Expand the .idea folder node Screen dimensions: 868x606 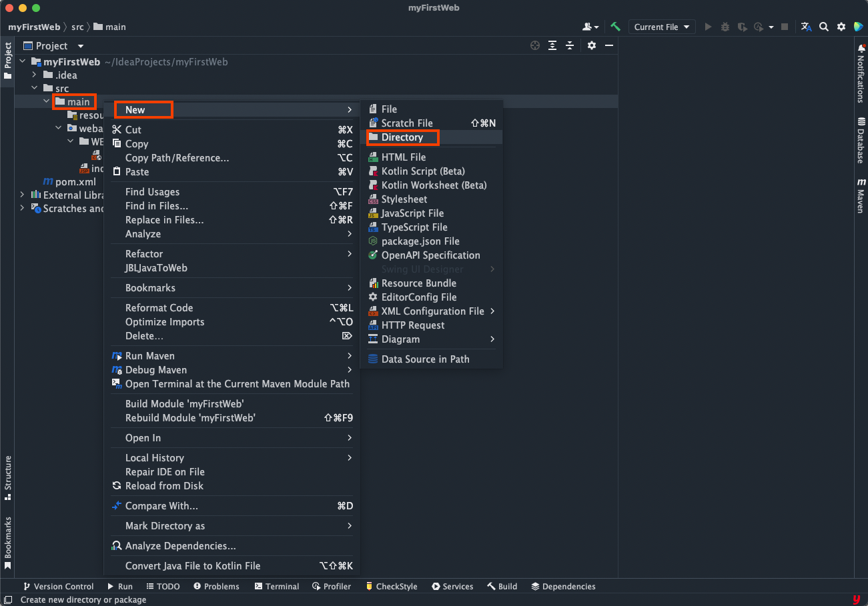point(35,75)
